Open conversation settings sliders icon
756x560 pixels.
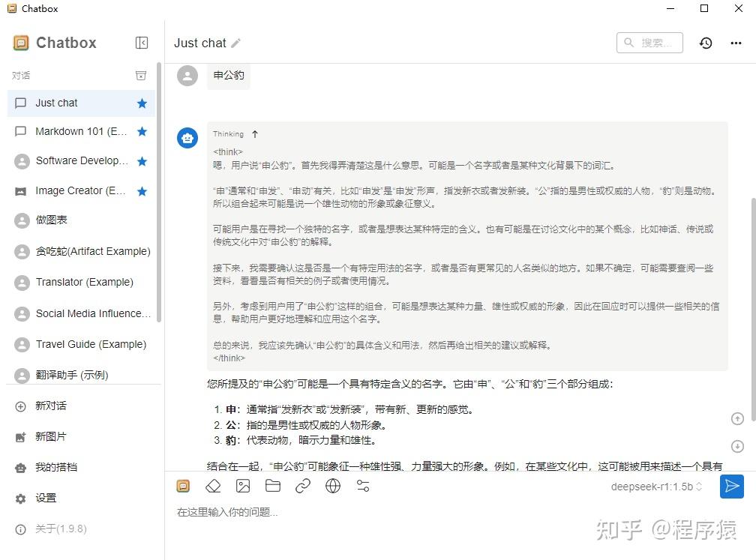[362, 487]
